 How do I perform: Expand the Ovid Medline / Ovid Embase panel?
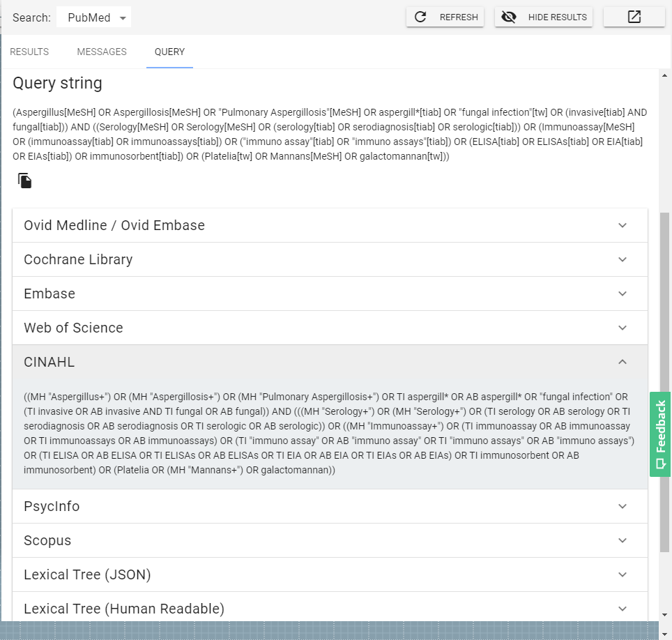click(x=330, y=225)
